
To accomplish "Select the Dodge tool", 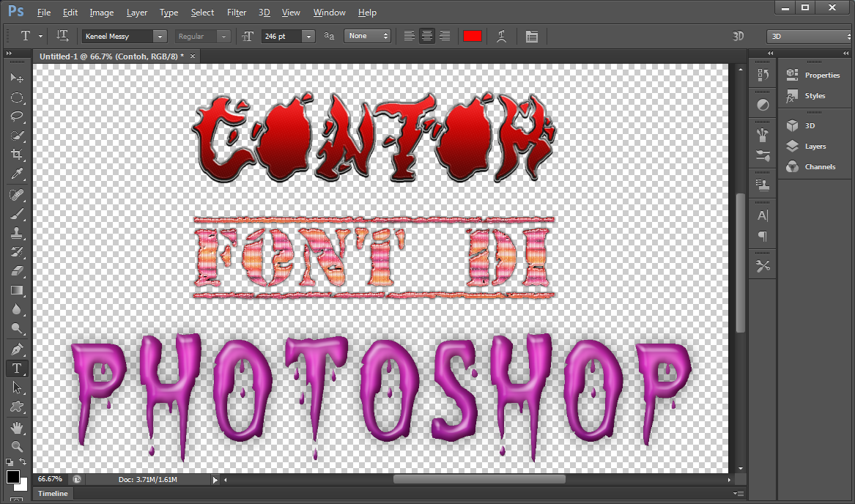I will [x=17, y=328].
